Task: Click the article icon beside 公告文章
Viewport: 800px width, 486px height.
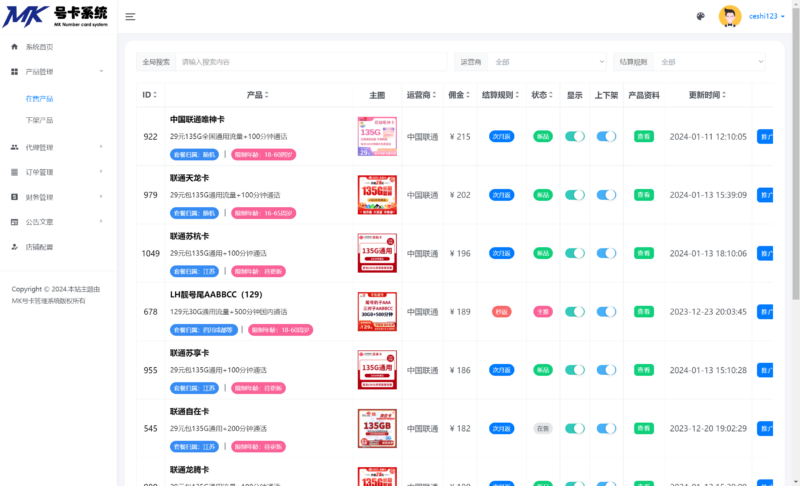Action: tap(14, 222)
